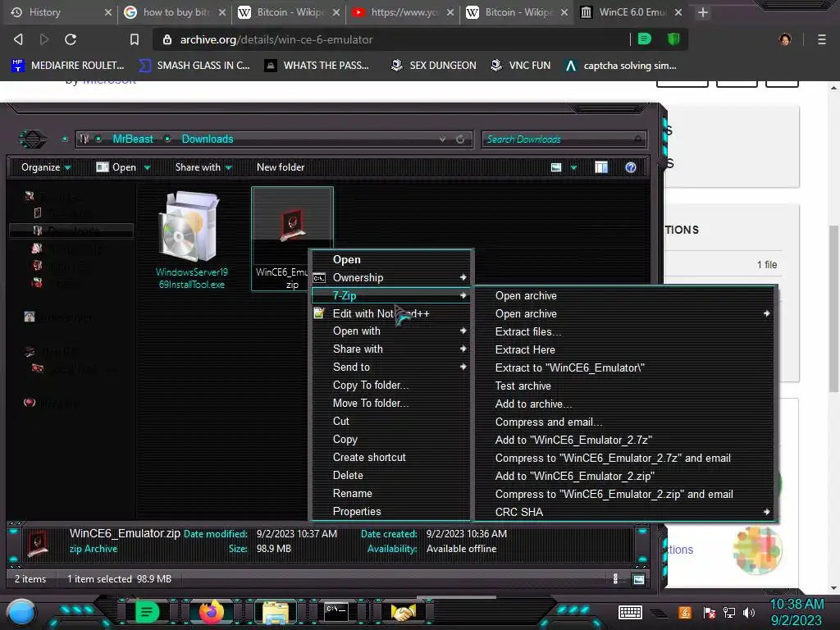Choose Create shortcut from context menu
The height and width of the screenshot is (630, 840).
coord(391,457)
